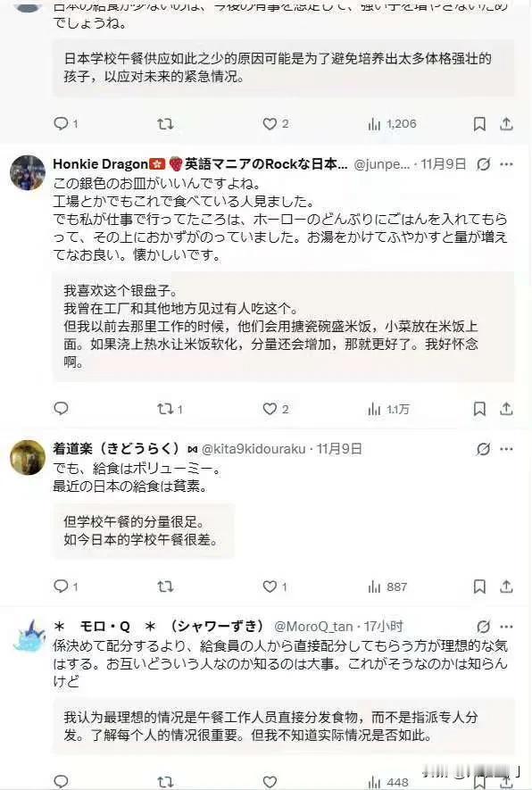This screenshot has width=532, height=790.
Task: Open @kita9kidouraku profile link
Action: tap(254, 449)
